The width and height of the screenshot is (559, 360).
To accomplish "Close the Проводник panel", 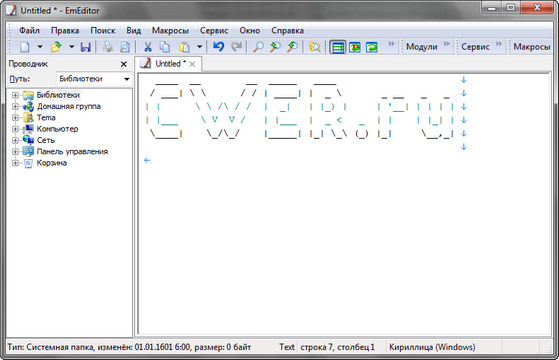I will click(x=124, y=64).
